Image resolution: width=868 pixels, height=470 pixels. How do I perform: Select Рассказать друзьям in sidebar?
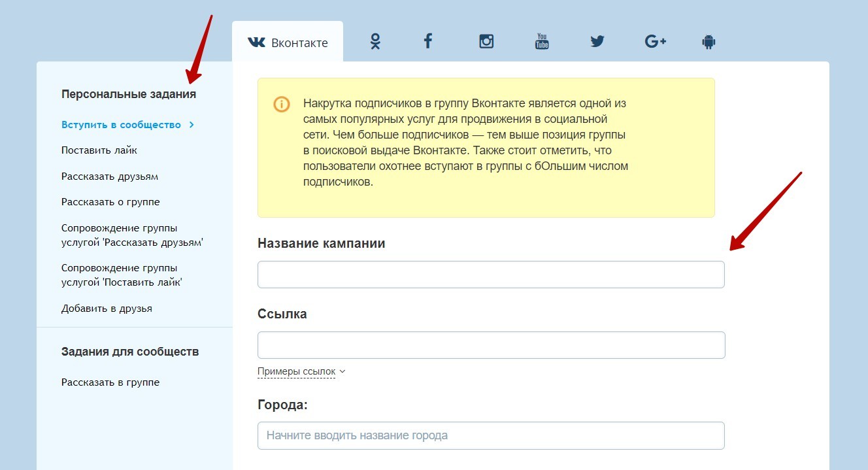click(110, 176)
